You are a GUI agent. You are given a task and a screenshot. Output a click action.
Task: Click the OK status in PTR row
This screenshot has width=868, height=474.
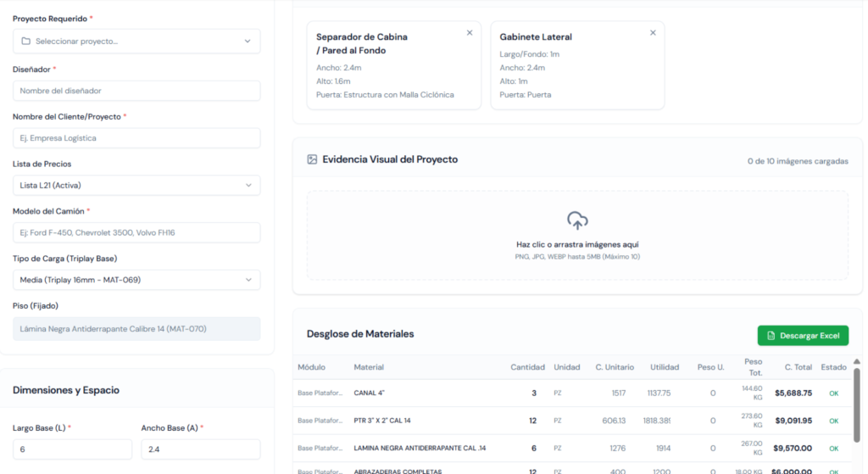click(834, 421)
